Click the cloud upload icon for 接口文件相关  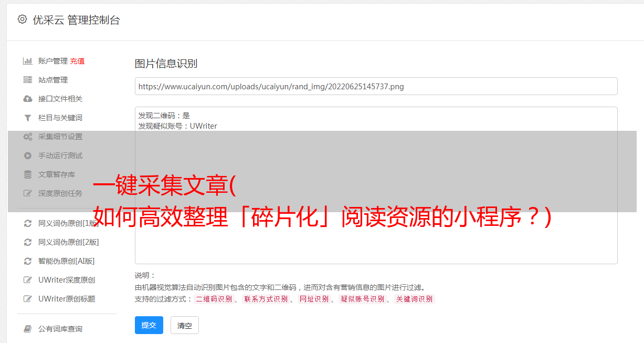(x=28, y=99)
